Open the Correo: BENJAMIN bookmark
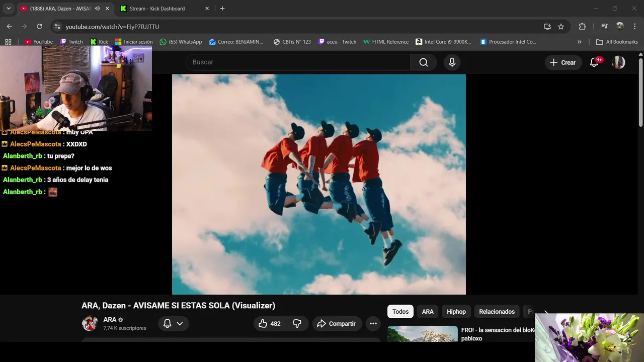Screen dimensions: 644x362 (x=236, y=42)
